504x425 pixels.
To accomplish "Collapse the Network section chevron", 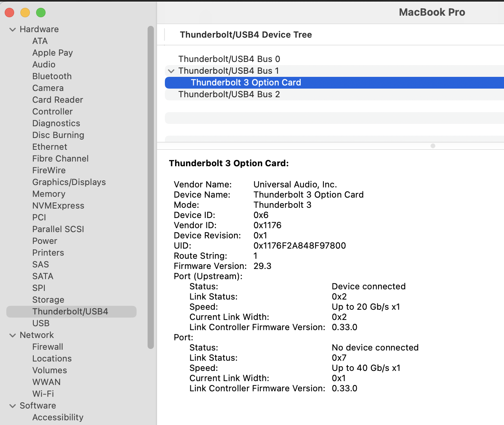I will [13, 335].
